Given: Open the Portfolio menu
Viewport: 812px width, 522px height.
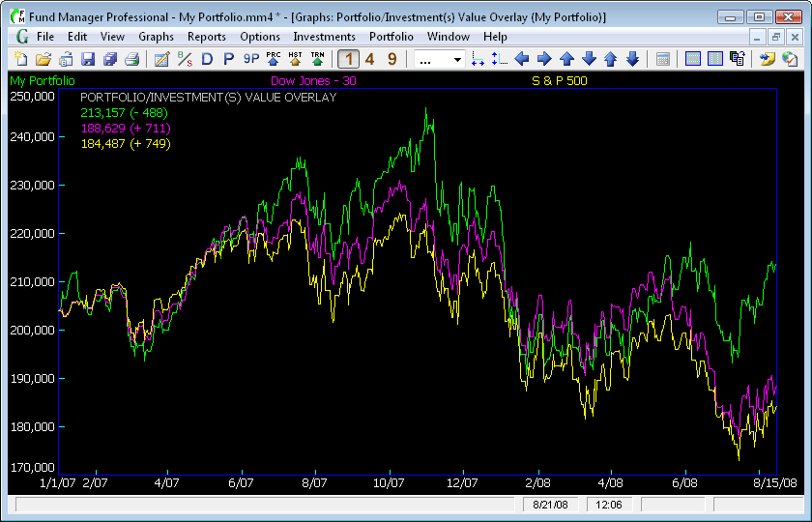Looking at the screenshot, I should 391,37.
